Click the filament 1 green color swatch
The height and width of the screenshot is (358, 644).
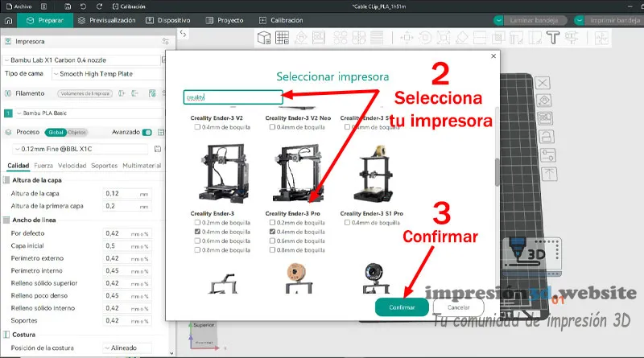click(8, 113)
